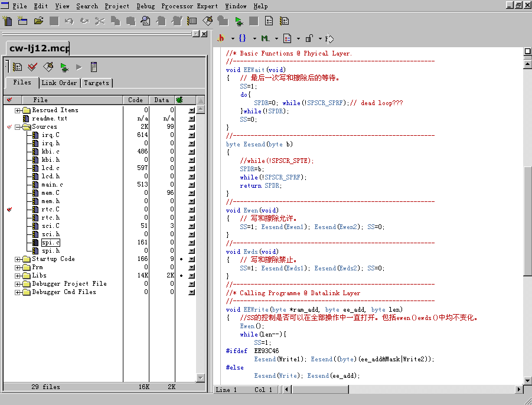
Task: Switch to the Targets tab
Action: point(97,83)
